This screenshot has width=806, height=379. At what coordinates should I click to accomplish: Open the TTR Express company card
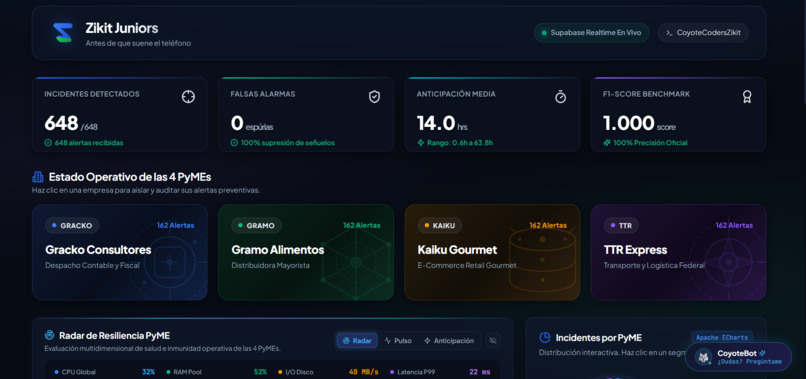coord(679,252)
